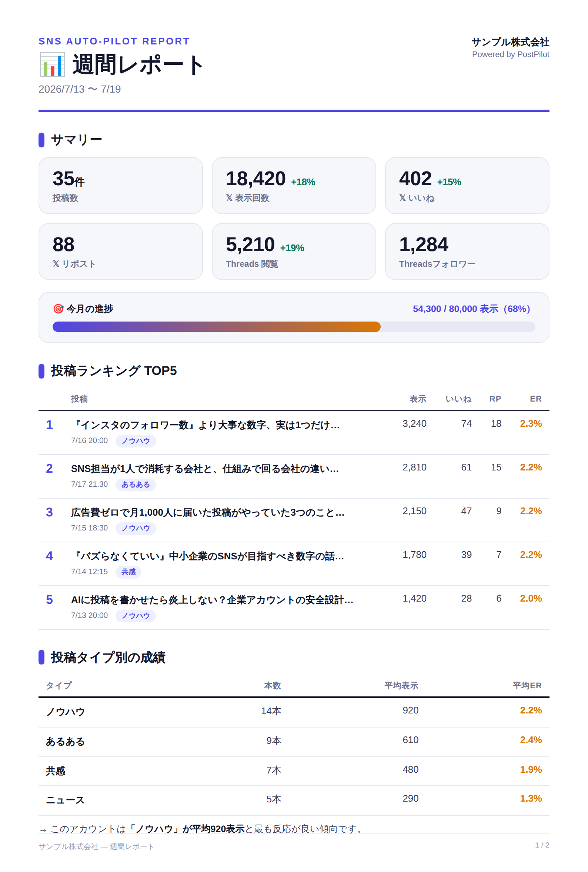Click the タイプ column header
The width and height of the screenshot is (588, 872).
(x=59, y=686)
